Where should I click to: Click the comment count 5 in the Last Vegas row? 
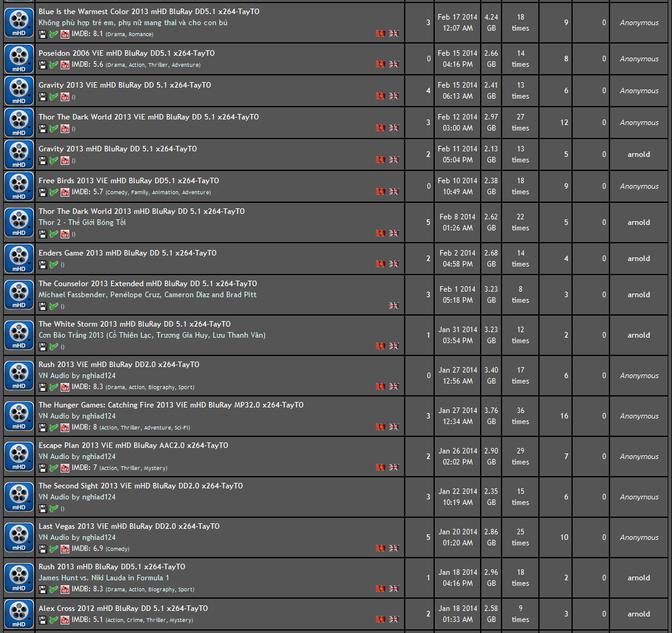428,537
